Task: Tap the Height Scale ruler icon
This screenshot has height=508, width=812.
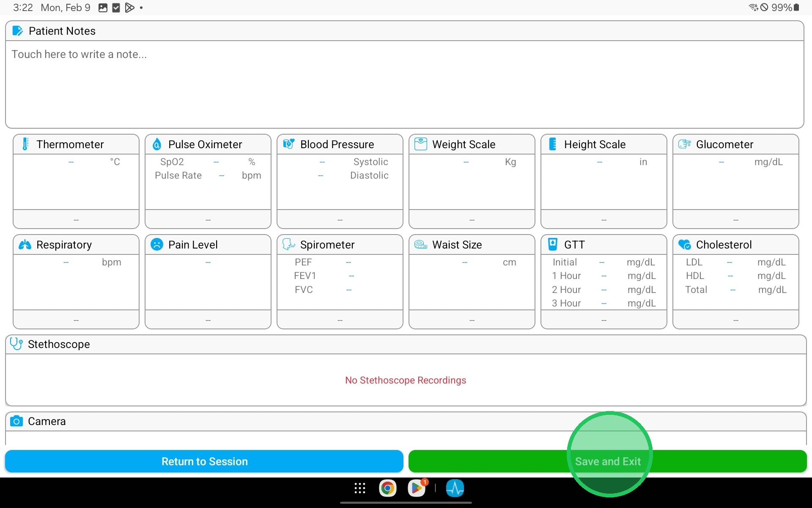Action: tap(552, 144)
